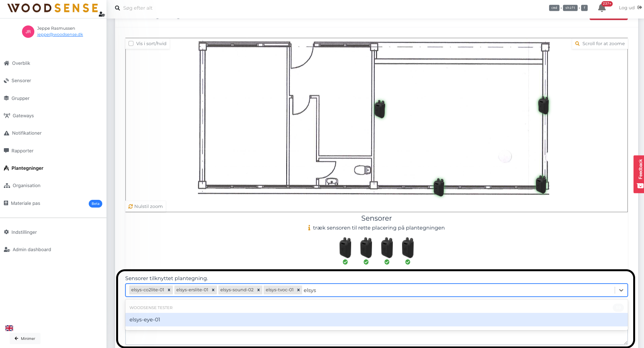This screenshot has height=348, width=644.
Task: Open the Organisation page
Action: coord(26,185)
